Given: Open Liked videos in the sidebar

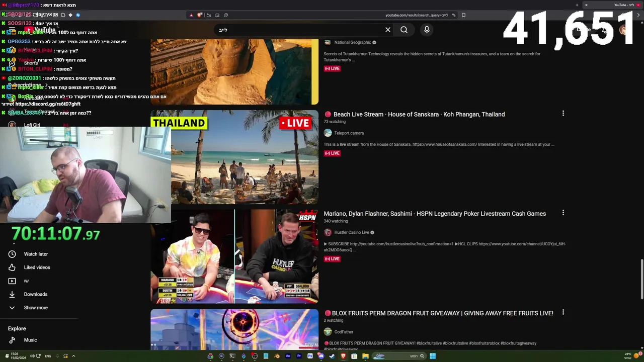Looking at the screenshot, I should click(37, 267).
